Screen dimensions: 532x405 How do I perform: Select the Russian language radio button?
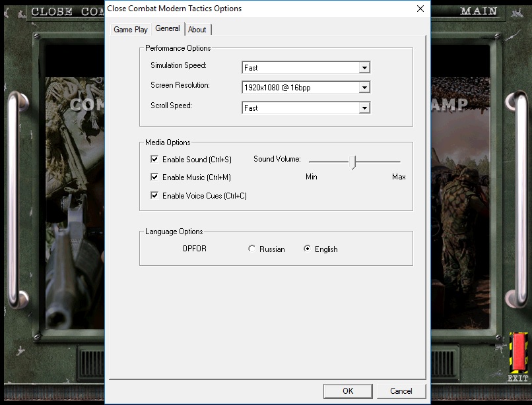(x=251, y=249)
